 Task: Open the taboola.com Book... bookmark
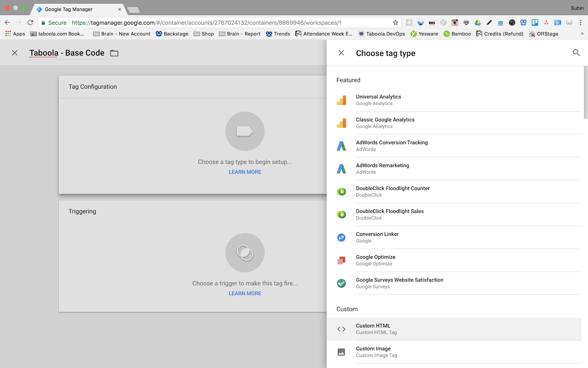[57, 33]
